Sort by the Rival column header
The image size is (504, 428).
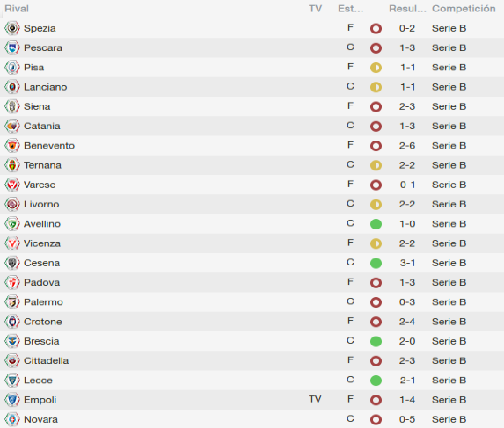coord(17,9)
